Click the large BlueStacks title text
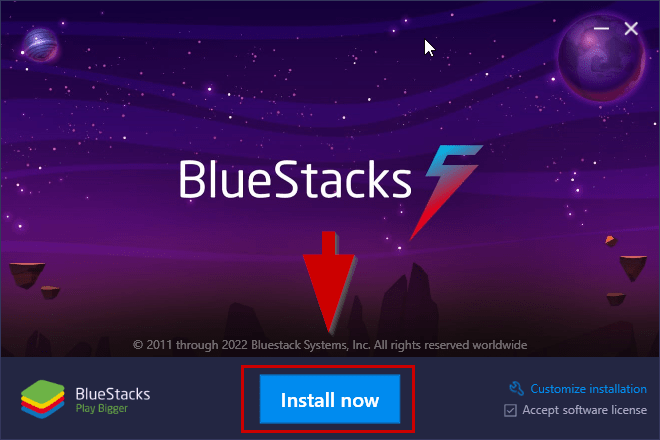Screen dimensions: 660x440 point(295,179)
